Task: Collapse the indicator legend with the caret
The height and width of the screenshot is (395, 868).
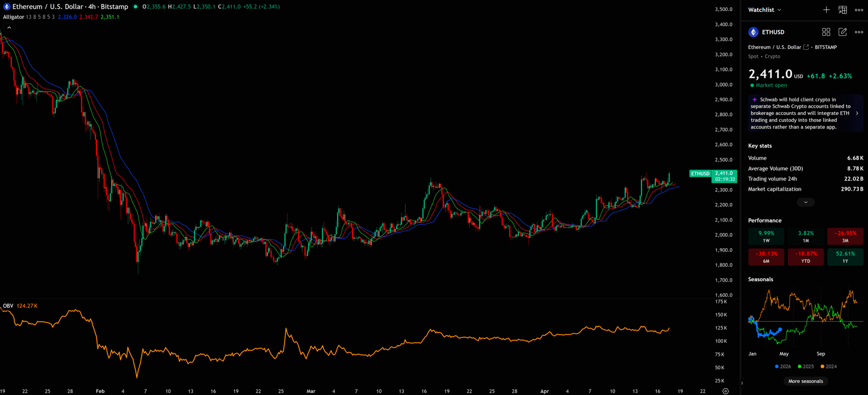Action: [x=9, y=28]
